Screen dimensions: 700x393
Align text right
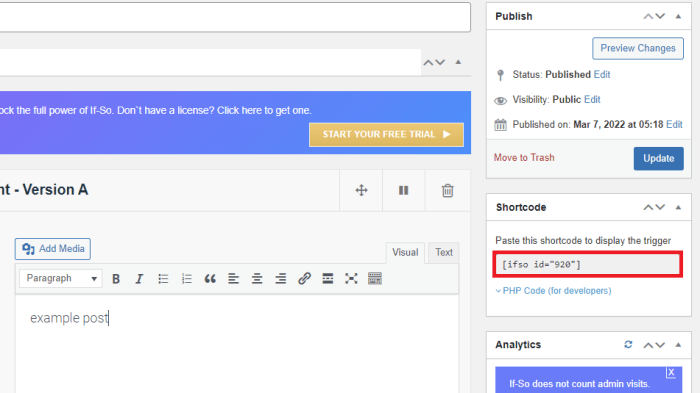coord(281,279)
